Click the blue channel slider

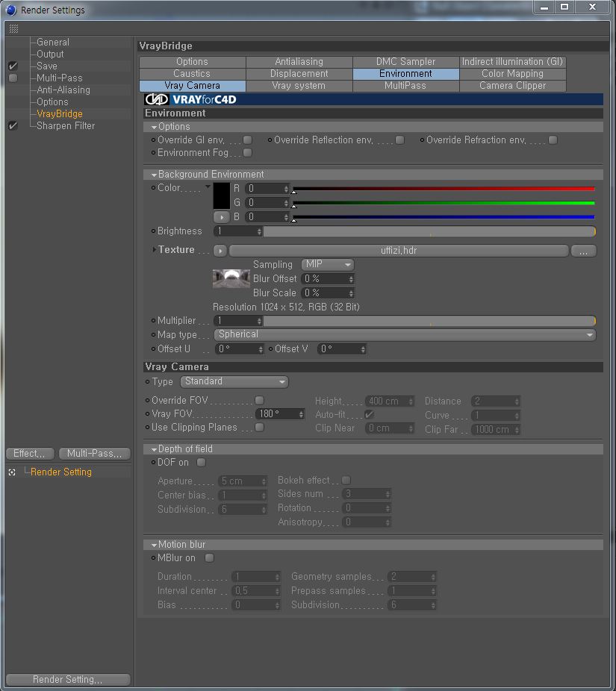click(444, 217)
